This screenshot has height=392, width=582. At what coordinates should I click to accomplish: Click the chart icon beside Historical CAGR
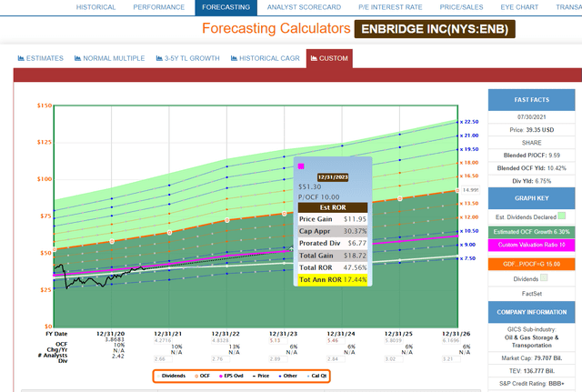(234, 58)
